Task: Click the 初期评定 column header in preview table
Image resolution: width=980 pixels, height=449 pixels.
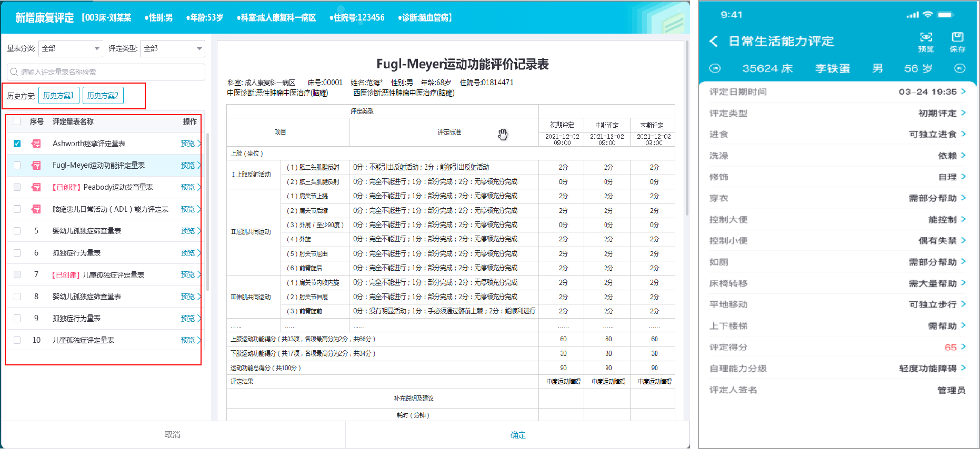Action: [x=562, y=125]
